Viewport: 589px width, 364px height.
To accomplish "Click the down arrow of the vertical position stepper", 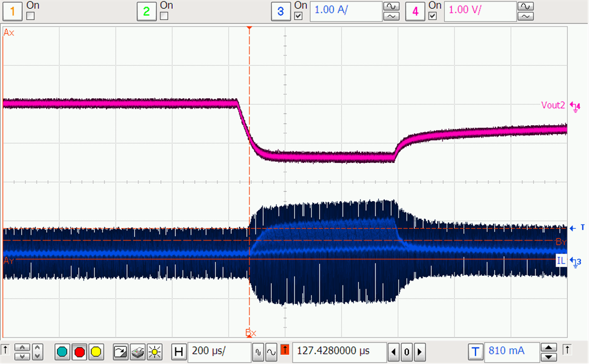I will [x=22, y=356].
